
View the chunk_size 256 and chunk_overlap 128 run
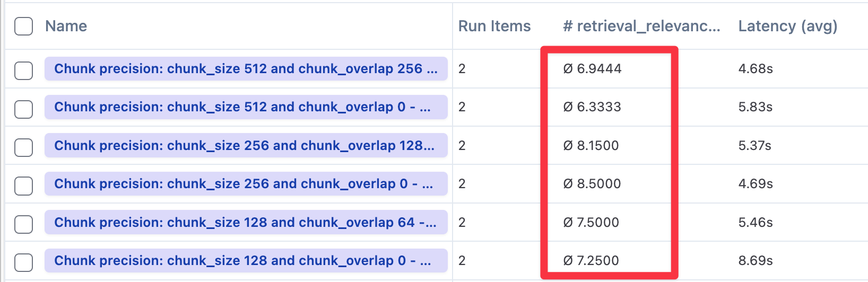(x=244, y=146)
